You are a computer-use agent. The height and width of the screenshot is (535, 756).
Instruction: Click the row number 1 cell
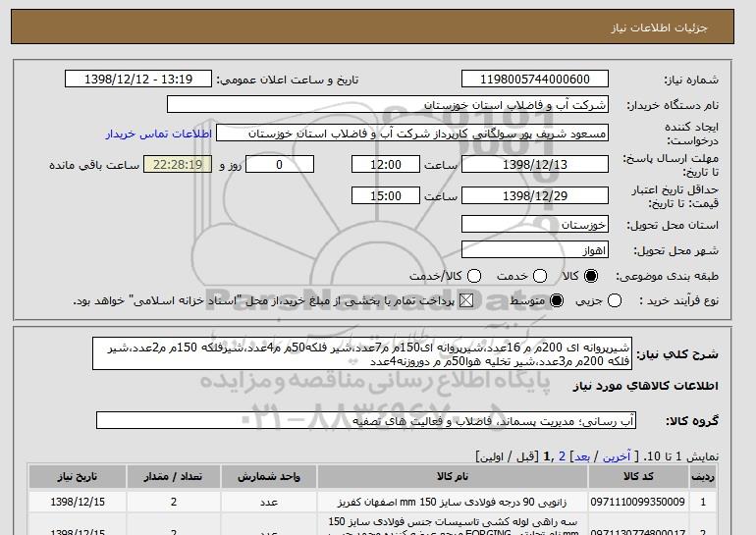point(703,502)
